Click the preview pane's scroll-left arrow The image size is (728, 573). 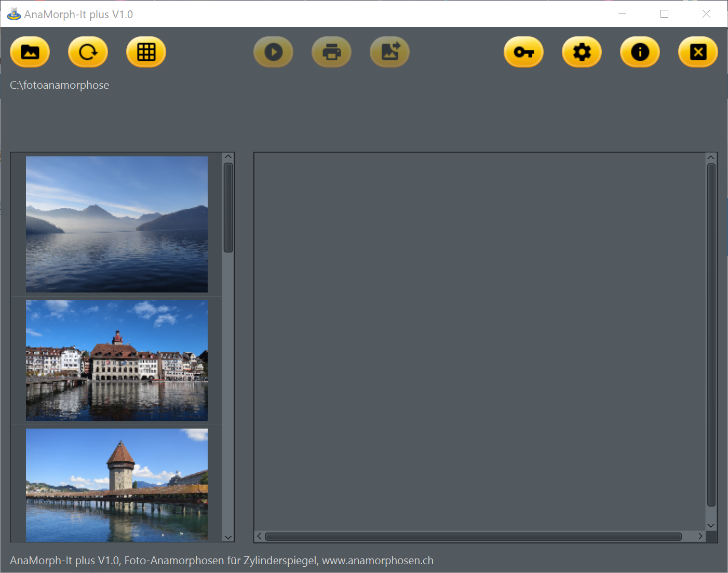coord(259,536)
